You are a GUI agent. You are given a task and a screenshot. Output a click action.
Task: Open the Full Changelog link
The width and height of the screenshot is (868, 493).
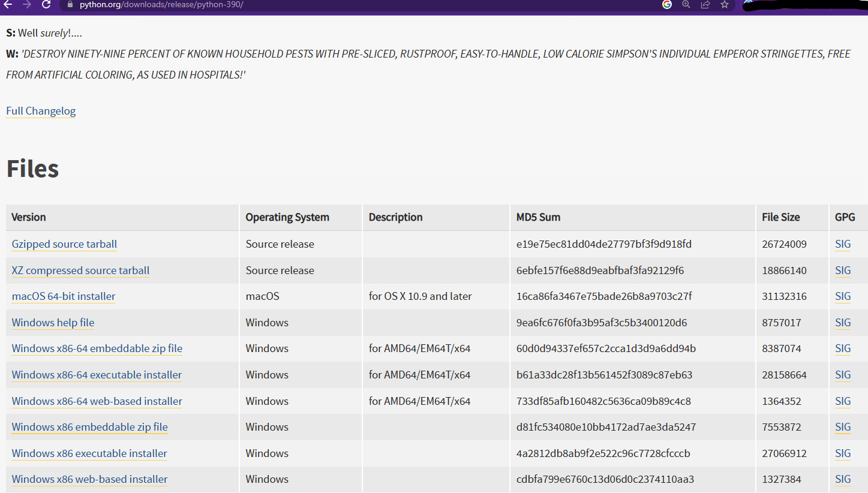(x=41, y=111)
